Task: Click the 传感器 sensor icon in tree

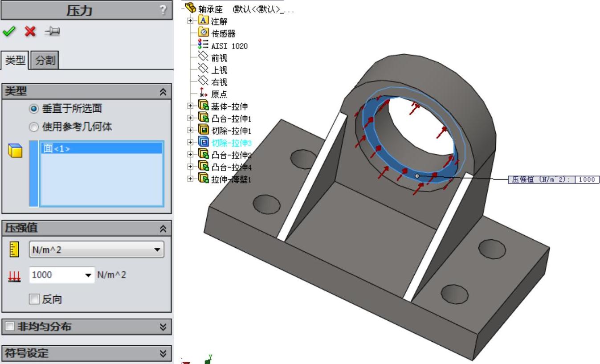Action: pos(203,33)
